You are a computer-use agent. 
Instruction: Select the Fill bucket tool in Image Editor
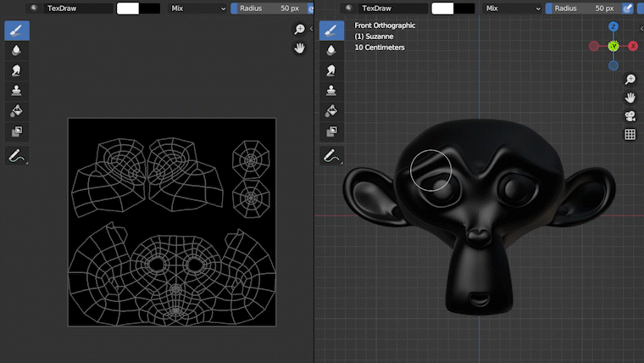point(17,111)
